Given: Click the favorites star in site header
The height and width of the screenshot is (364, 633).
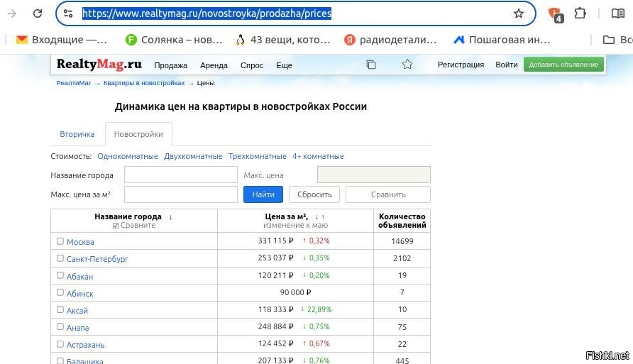Looking at the screenshot, I should [x=407, y=64].
